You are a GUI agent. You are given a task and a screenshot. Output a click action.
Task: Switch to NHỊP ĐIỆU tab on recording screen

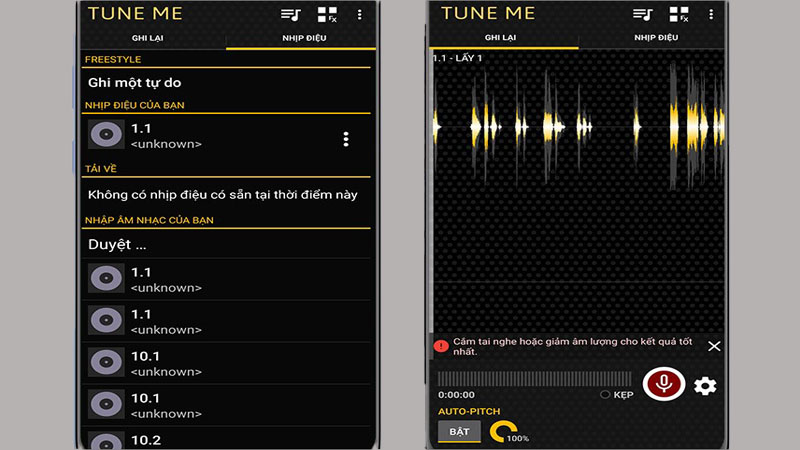tap(655, 37)
